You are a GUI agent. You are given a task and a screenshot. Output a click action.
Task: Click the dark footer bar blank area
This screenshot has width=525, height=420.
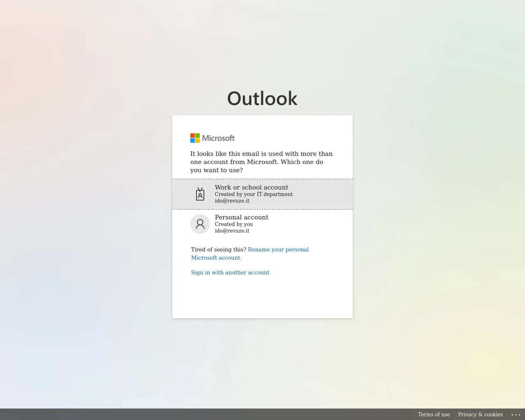click(205, 414)
